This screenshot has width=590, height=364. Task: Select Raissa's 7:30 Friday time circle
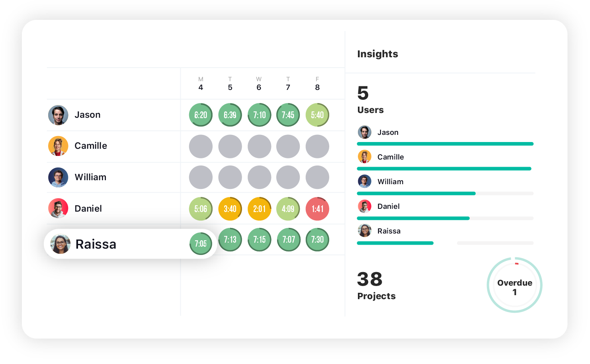(x=317, y=239)
